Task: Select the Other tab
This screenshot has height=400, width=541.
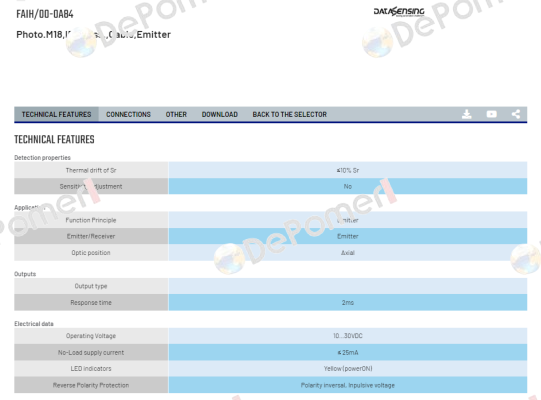Action: click(176, 114)
